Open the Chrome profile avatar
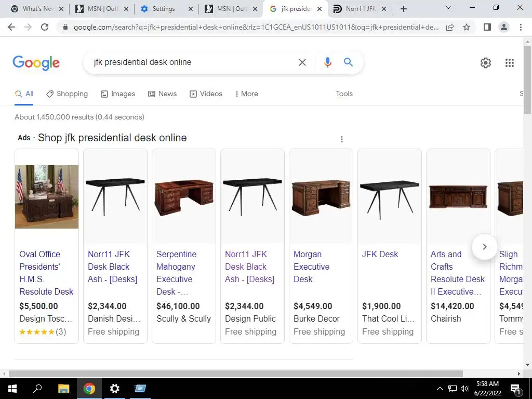The height and width of the screenshot is (399, 532). point(504,27)
